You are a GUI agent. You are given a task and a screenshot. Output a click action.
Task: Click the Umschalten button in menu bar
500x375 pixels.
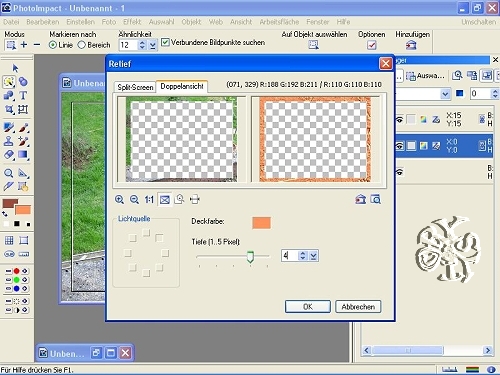479,22
